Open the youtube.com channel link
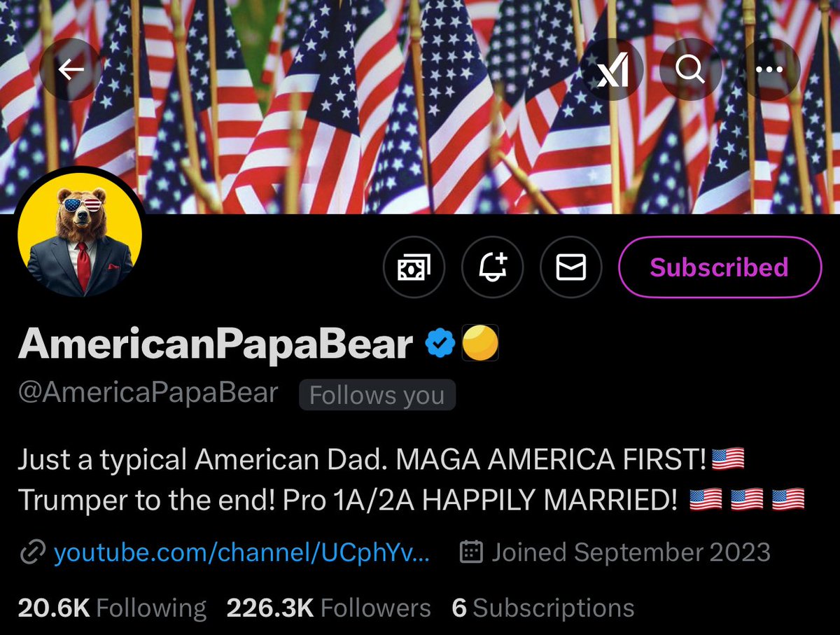Viewport: 840px width, 635px height. click(x=241, y=552)
